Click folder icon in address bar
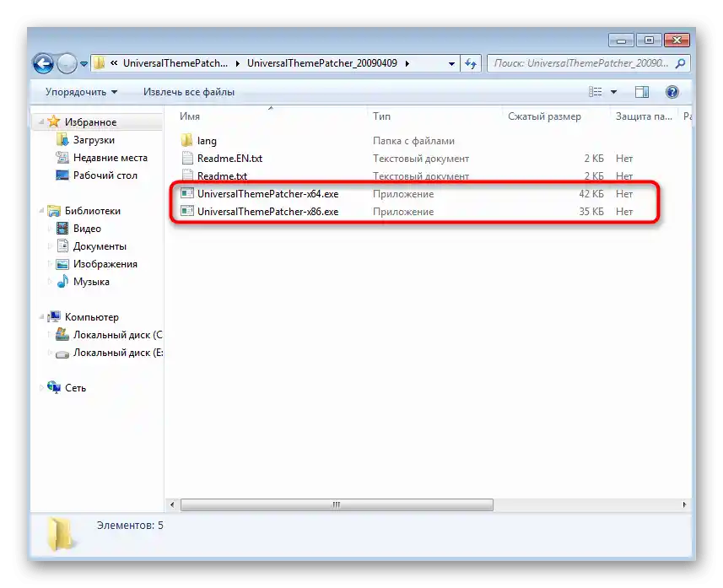 point(100,63)
